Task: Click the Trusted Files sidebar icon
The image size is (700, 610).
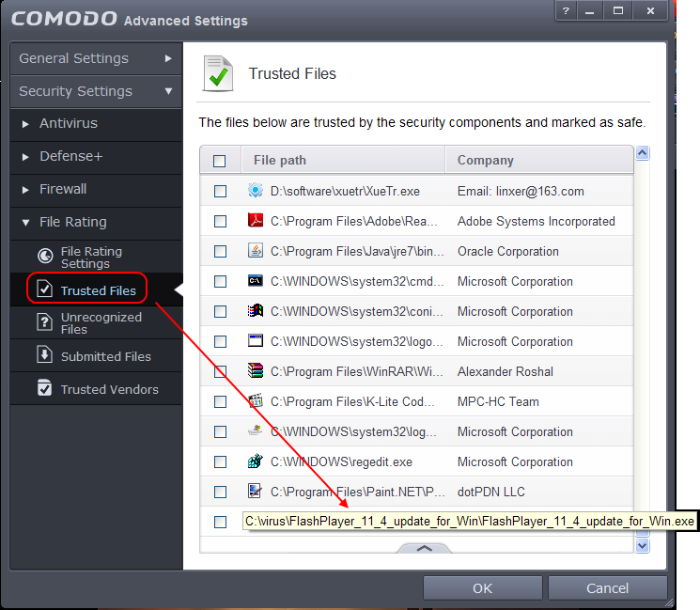Action: pyautogui.click(x=45, y=289)
